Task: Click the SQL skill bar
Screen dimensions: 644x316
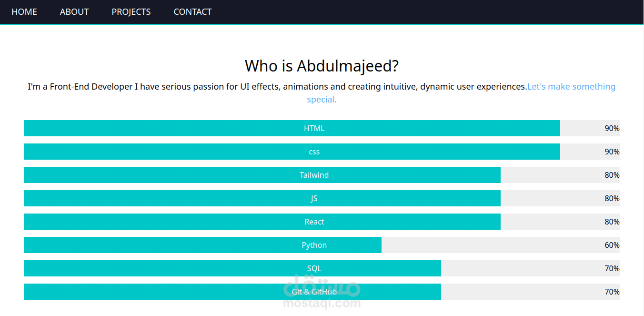Action: tap(232, 268)
